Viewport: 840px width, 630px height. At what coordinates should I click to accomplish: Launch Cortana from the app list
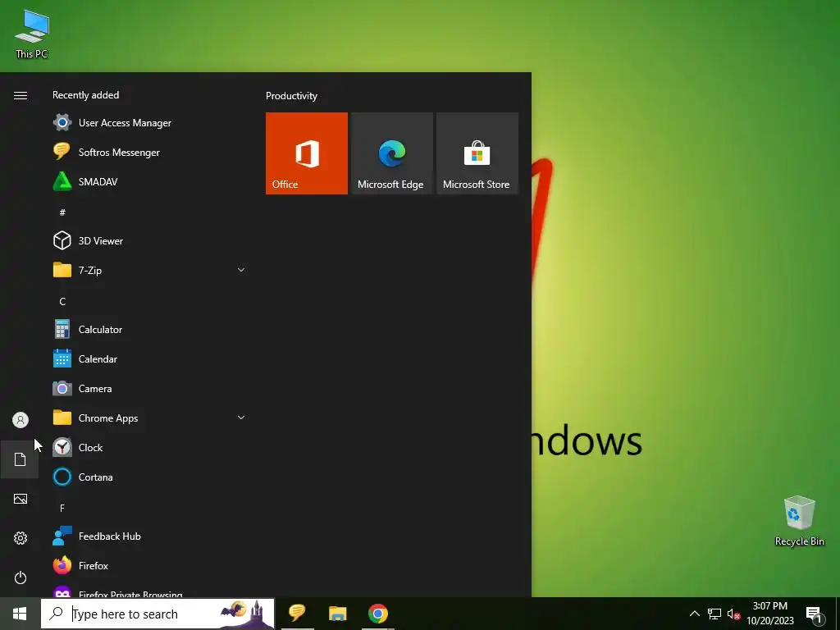[x=149, y=477]
